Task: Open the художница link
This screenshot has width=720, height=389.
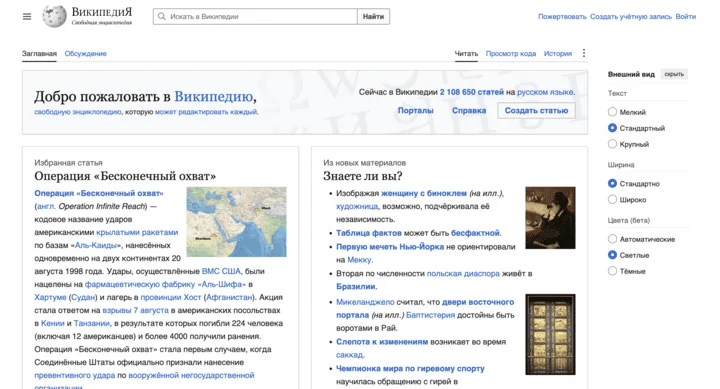Action: point(357,206)
